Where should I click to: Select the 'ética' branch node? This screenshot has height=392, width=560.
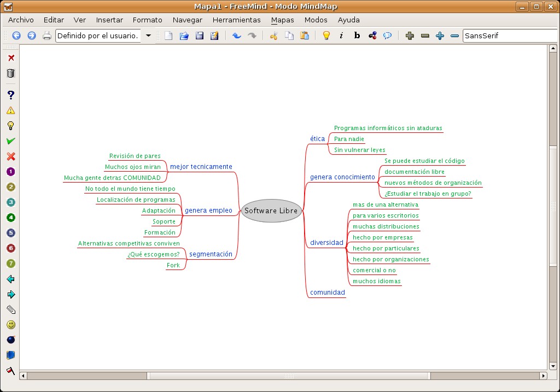pos(318,139)
